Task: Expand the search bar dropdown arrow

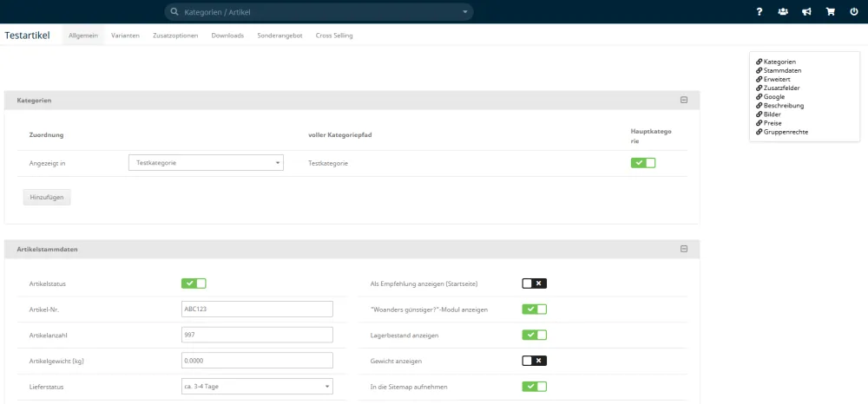Action: pyautogui.click(x=465, y=11)
